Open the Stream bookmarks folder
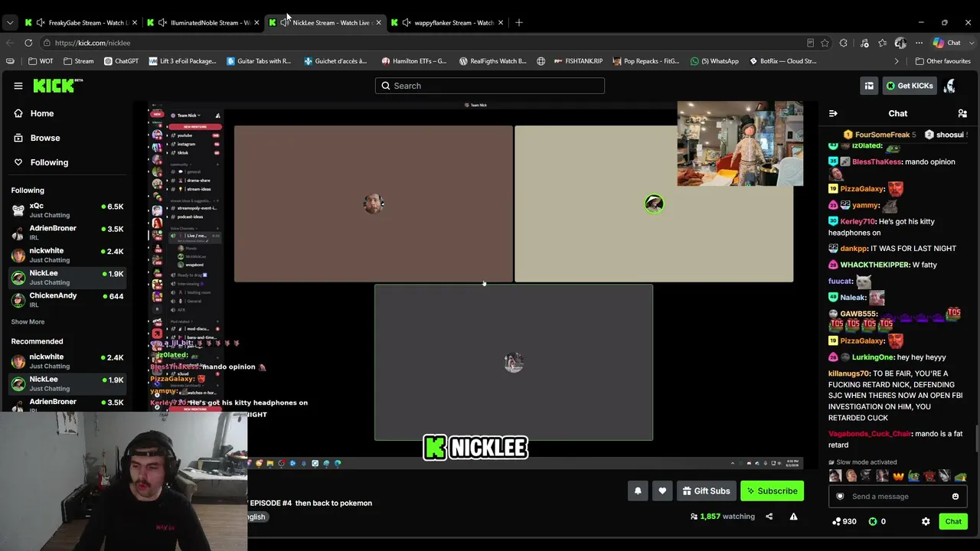The width and height of the screenshot is (980, 551). click(79, 61)
